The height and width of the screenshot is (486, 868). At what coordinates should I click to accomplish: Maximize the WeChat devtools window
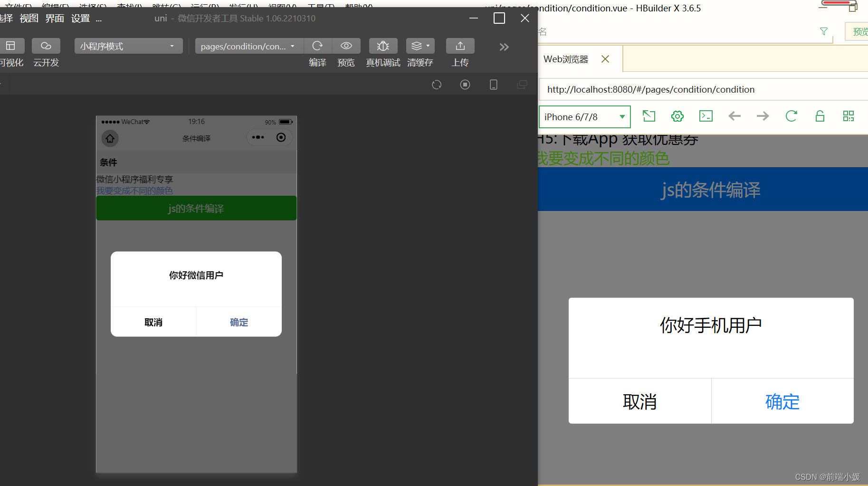(499, 18)
